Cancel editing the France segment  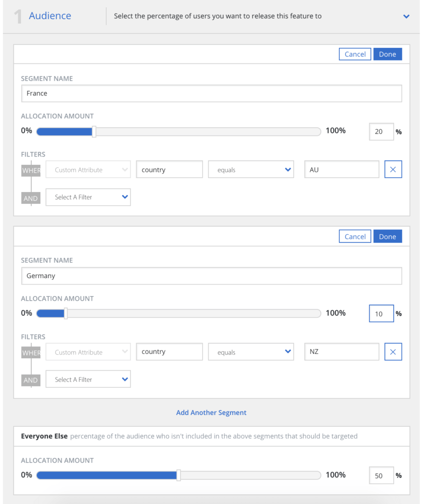tap(355, 54)
